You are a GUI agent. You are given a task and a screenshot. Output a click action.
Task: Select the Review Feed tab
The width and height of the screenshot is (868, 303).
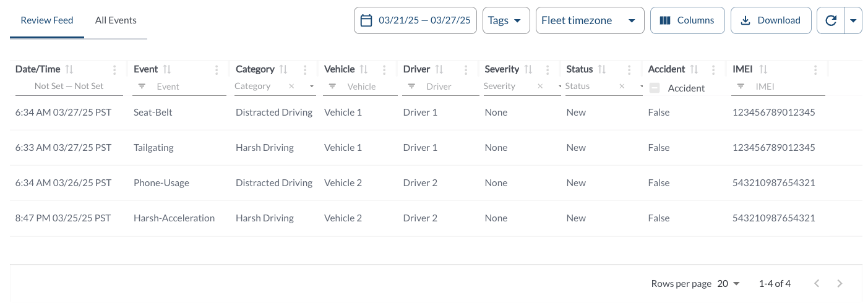[47, 20]
